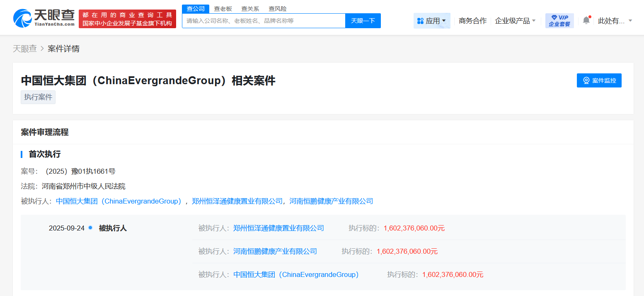Switch to the 查关系 tab
This screenshot has width=644, height=296.
[x=250, y=9]
